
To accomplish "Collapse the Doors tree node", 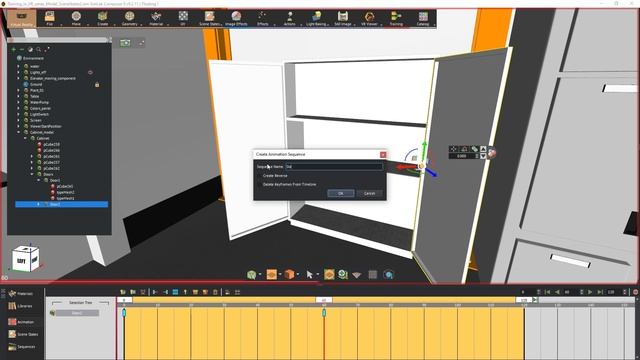I will click(32, 174).
